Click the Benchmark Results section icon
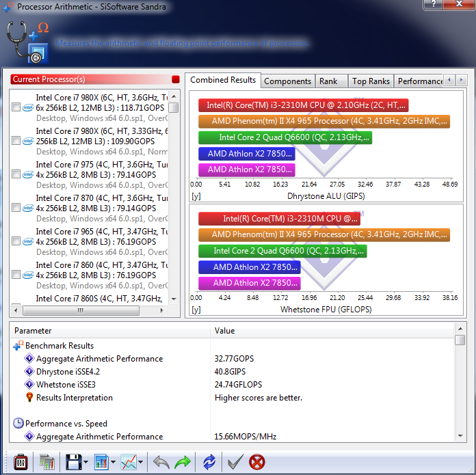Screen dimensions: 476x475 (x=18, y=345)
